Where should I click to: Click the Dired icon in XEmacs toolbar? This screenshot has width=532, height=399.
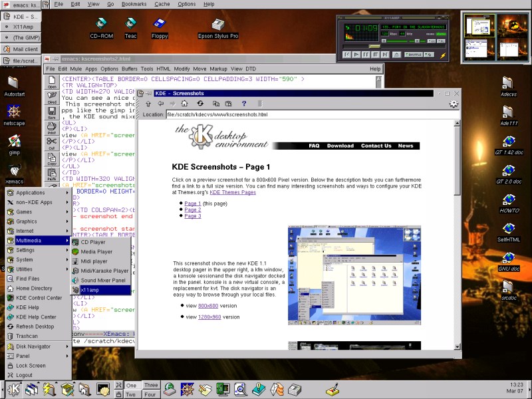(52, 97)
